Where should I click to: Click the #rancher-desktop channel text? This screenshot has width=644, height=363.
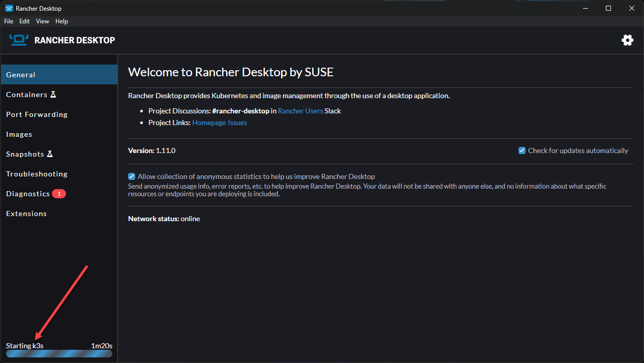[240, 111]
